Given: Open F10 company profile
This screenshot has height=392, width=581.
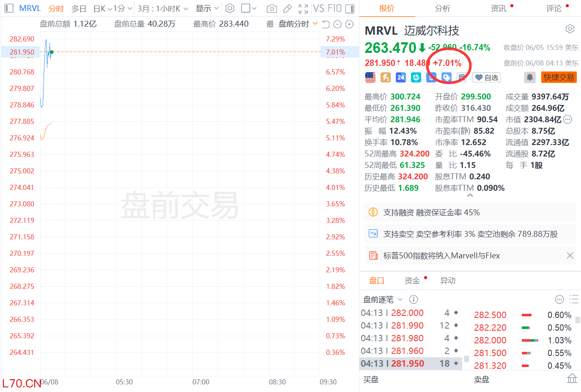Looking at the screenshot, I should click(334, 8).
